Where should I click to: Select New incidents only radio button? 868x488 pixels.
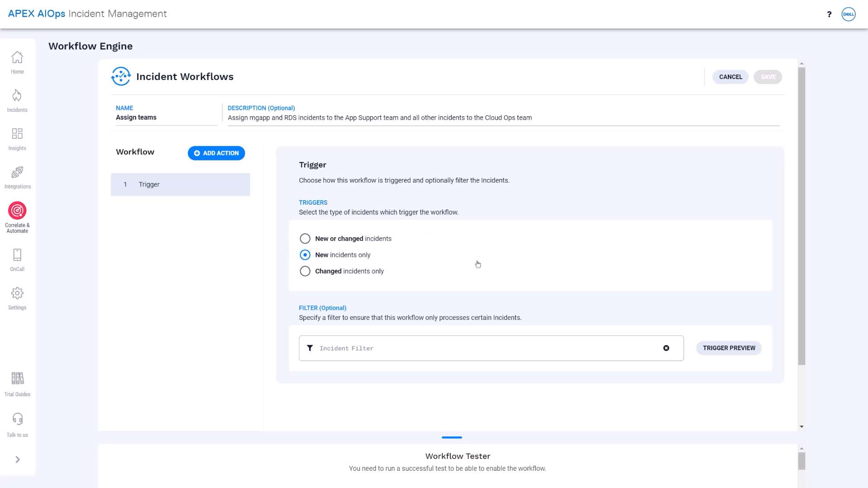pos(305,255)
